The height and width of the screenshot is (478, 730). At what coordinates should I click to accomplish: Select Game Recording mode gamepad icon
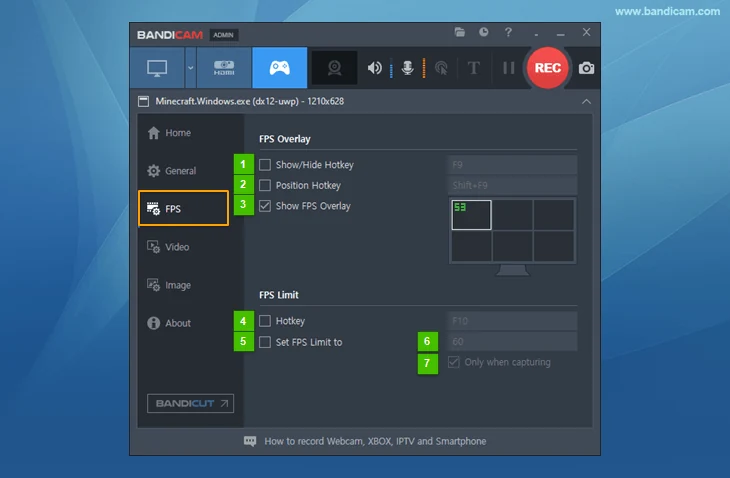pyautogui.click(x=279, y=68)
